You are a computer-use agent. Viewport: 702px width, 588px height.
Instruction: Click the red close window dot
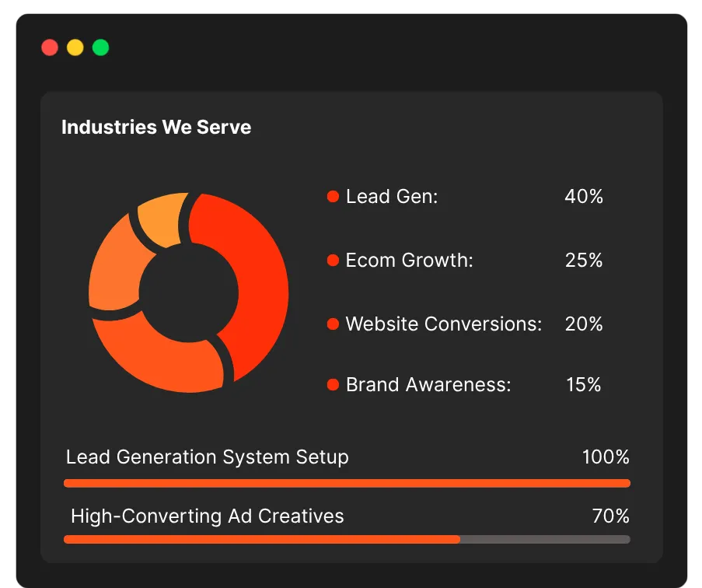coord(50,47)
